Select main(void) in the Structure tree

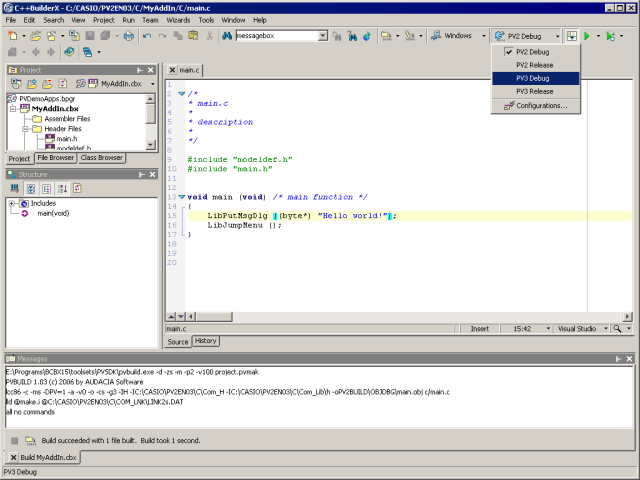pyautogui.click(x=53, y=213)
